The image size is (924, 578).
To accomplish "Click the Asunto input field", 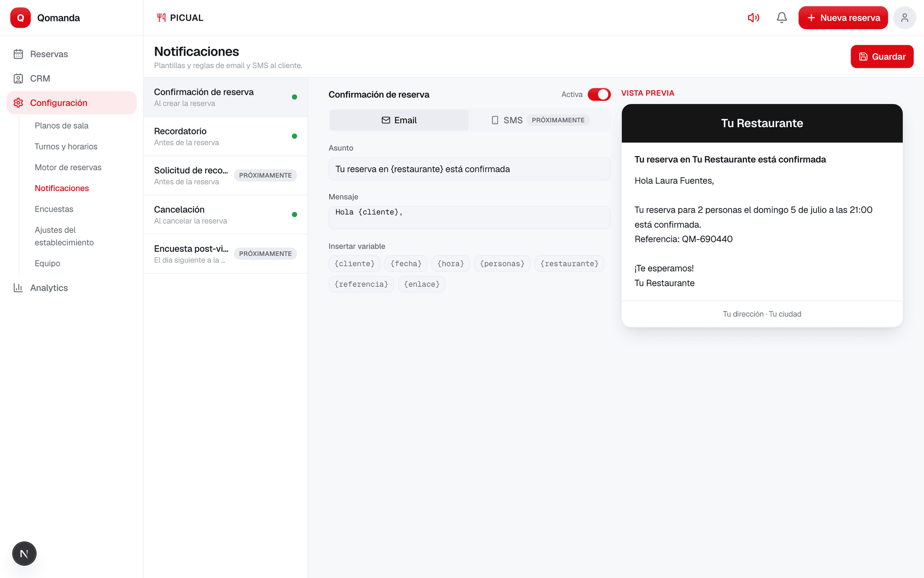I will coord(469,169).
